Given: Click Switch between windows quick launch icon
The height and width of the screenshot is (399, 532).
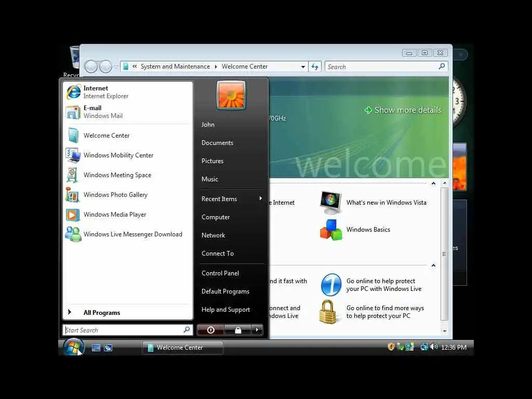Looking at the screenshot, I should click(x=108, y=348).
